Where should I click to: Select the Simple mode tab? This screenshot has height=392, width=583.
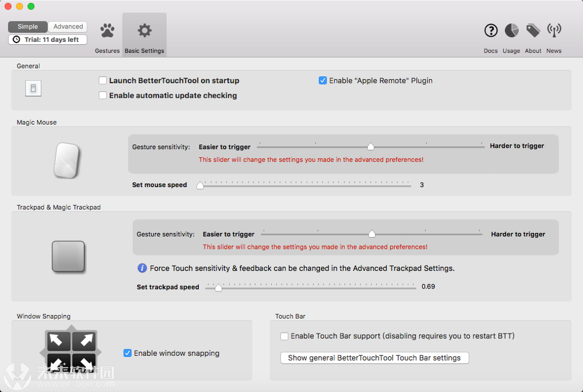pos(28,27)
